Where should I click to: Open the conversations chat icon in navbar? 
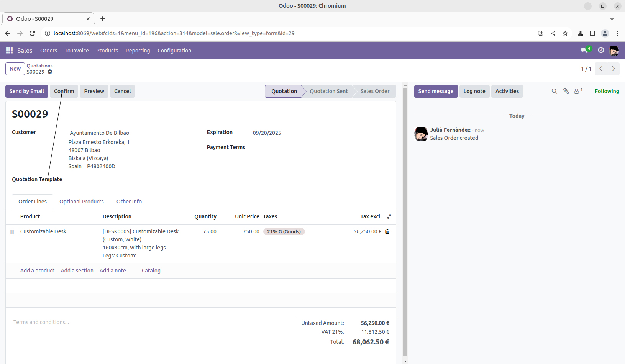click(x=584, y=50)
